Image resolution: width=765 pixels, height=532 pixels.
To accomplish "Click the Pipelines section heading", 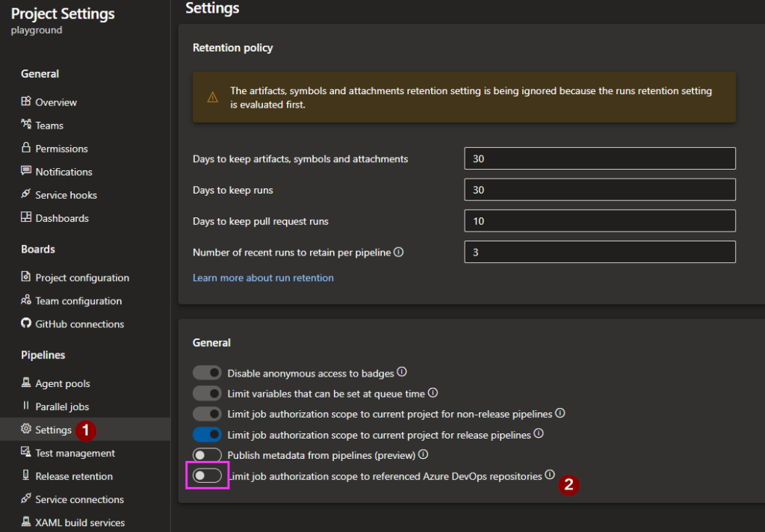I will (43, 356).
